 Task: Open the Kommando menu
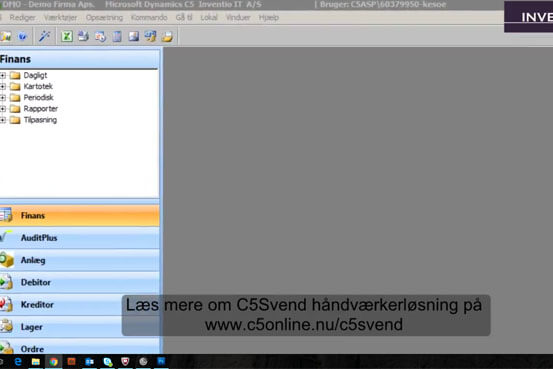pyautogui.click(x=149, y=17)
